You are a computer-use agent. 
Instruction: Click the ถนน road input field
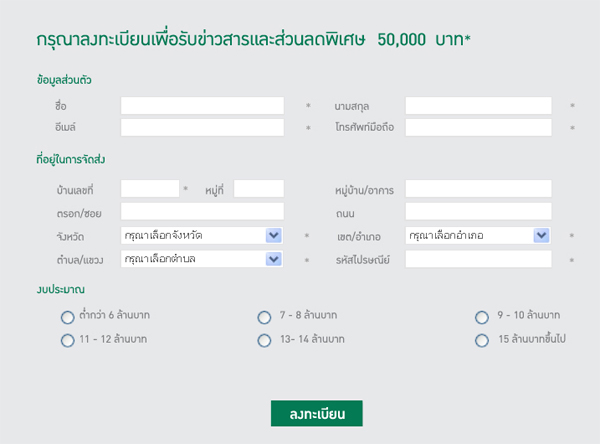(x=478, y=211)
